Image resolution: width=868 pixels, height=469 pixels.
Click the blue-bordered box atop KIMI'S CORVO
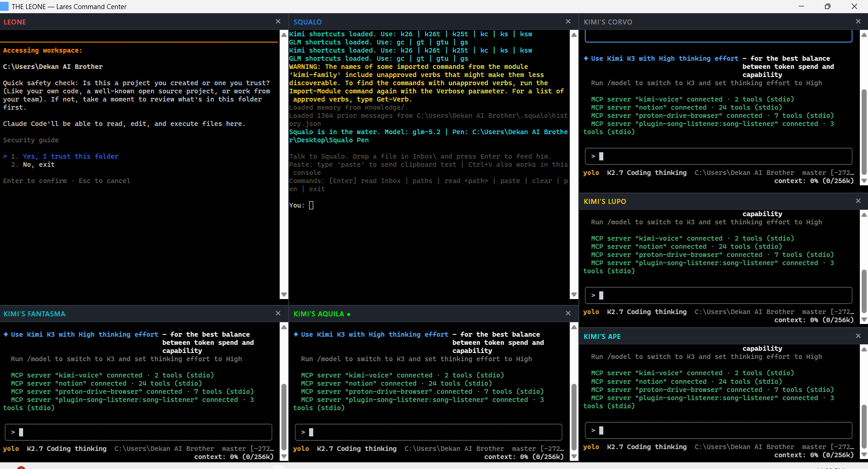(718, 36)
